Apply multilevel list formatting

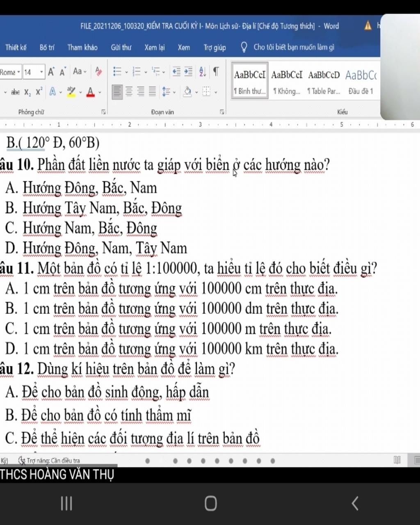pos(155,72)
